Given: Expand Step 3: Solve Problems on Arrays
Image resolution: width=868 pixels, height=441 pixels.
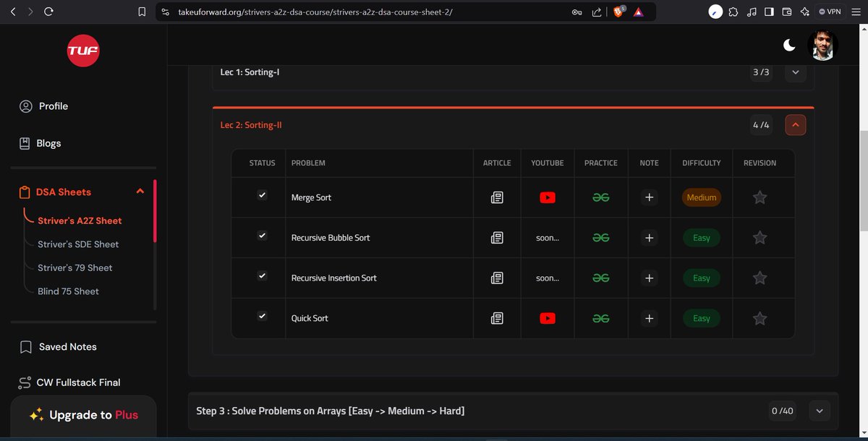Looking at the screenshot, I should 819,411.
